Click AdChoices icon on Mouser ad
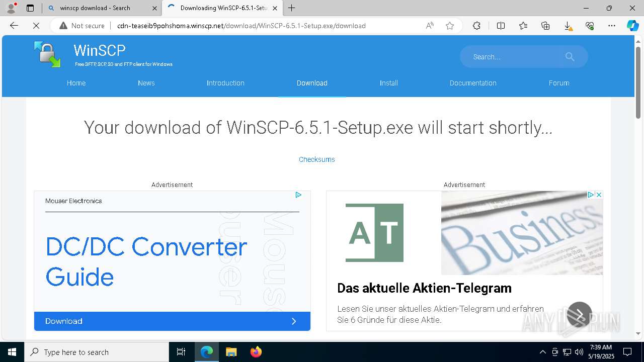This screenshot has width=644, height=362. point(298,195)
